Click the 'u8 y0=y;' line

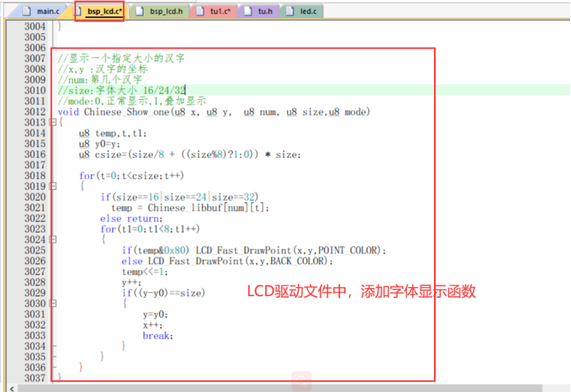(99, 144)
